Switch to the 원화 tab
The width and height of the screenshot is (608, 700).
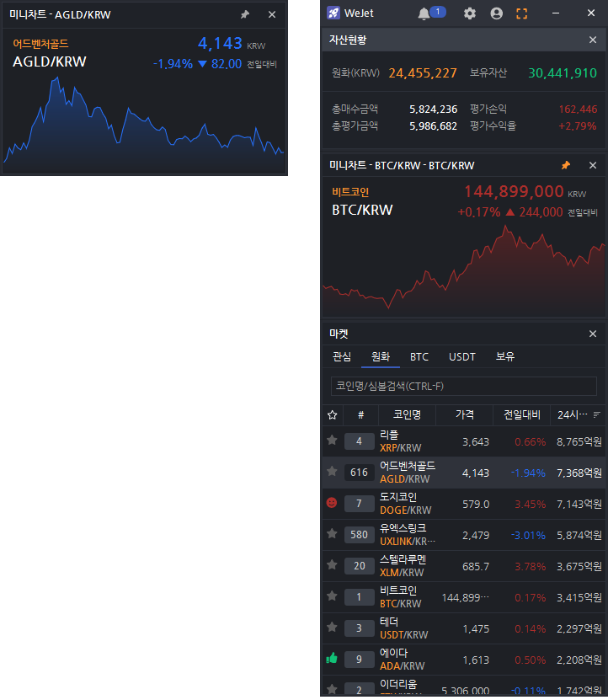381,356
